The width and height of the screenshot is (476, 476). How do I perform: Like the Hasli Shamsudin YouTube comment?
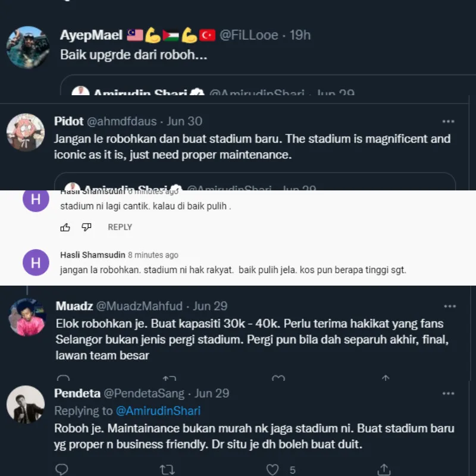click(65, 227)
